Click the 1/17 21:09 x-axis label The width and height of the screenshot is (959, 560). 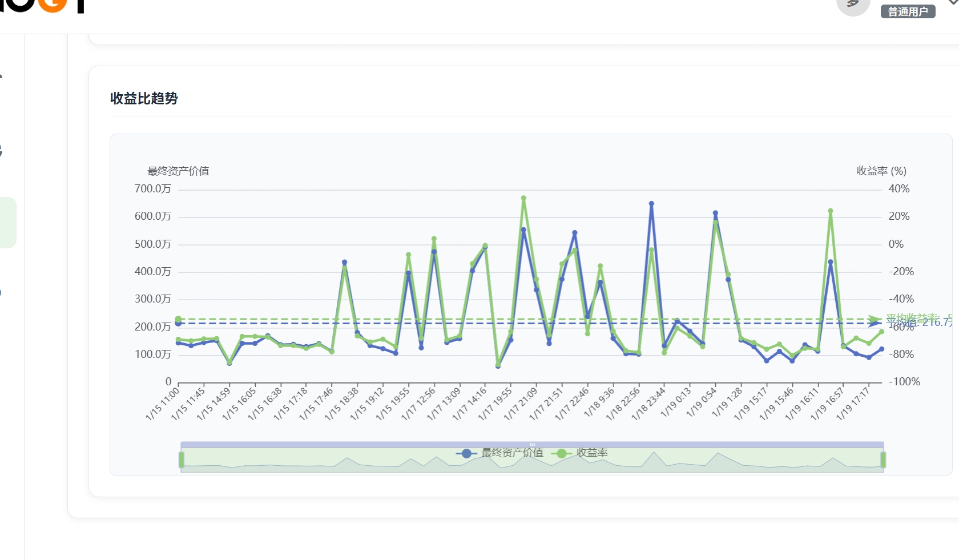tap(521, 404)
